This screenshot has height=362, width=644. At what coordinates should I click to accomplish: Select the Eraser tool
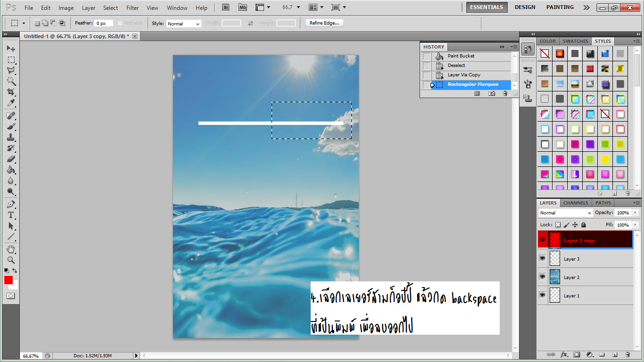pyautogui.click(x=11, y=159)
